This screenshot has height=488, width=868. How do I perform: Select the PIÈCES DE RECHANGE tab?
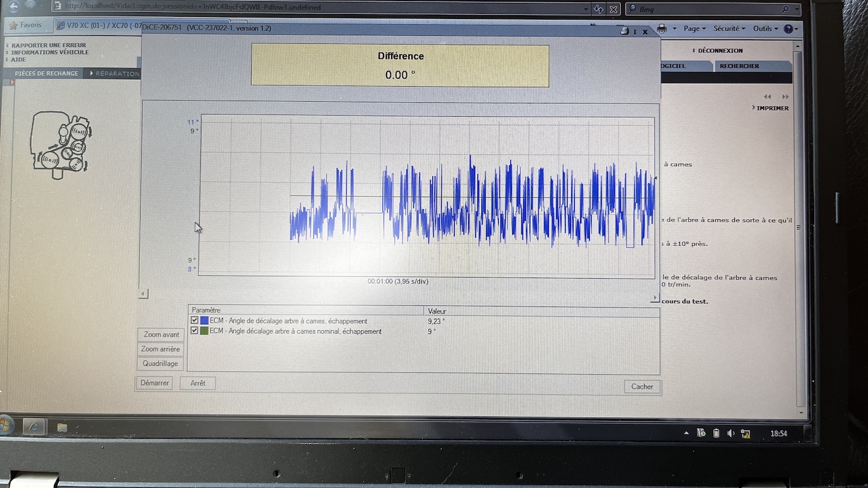coord(46,73)
